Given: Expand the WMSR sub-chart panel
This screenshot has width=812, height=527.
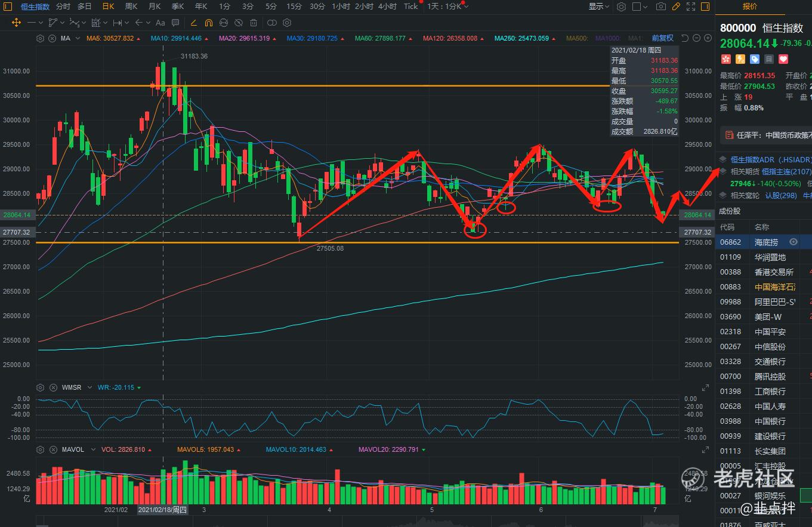Looking at the screenshot, I should (x=706, y=388).
